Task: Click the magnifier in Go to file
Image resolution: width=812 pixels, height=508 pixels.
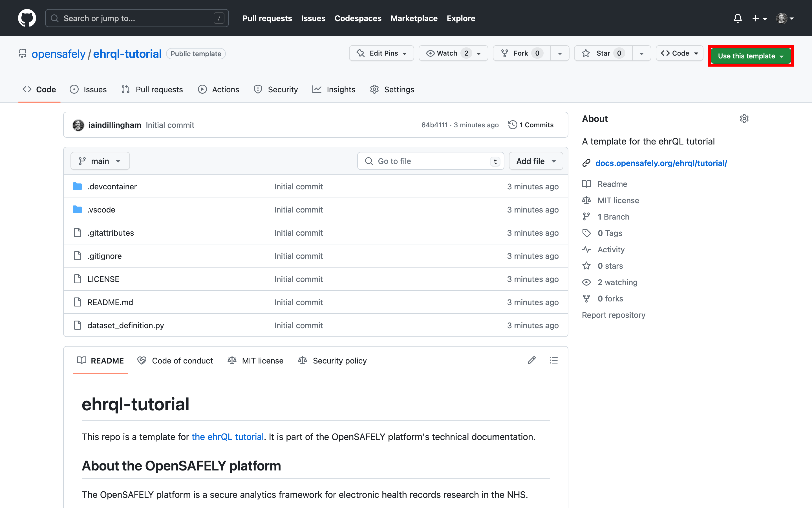Action: (369, 161)
